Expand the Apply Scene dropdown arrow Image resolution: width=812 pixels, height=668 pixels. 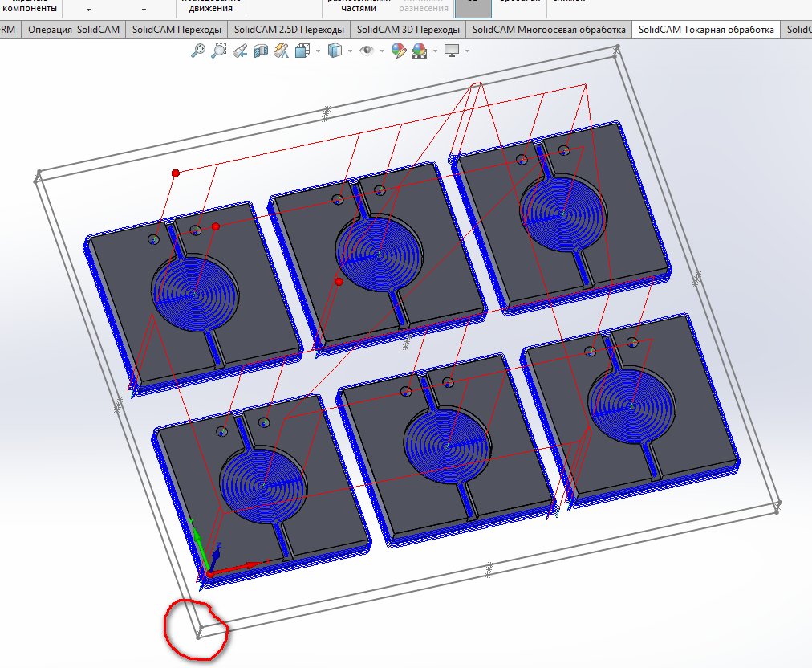pyautogui.click(x=435, y=51)
